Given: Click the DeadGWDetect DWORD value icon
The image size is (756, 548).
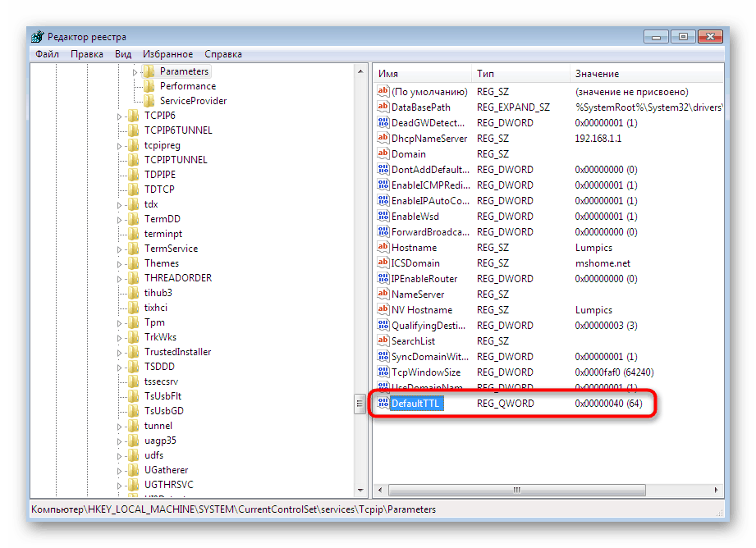Looking at the screenshot, I should point(383,122).
